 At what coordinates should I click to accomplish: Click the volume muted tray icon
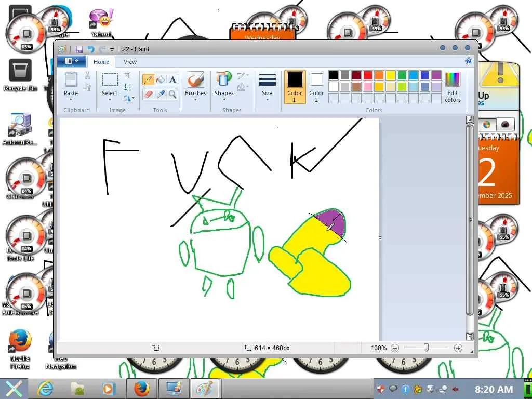pos(455,389)
